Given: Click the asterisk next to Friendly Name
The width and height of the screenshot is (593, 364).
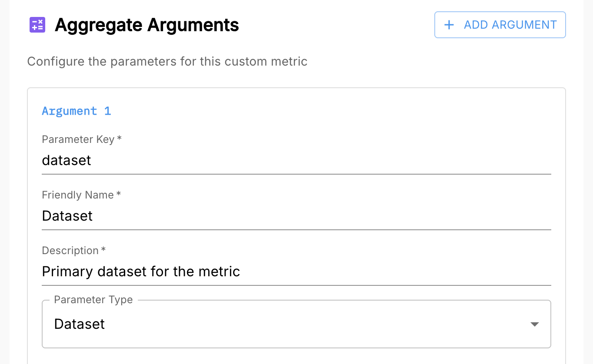Looking at the screenshot, I should pyautogui.click(x=119, y=195).
